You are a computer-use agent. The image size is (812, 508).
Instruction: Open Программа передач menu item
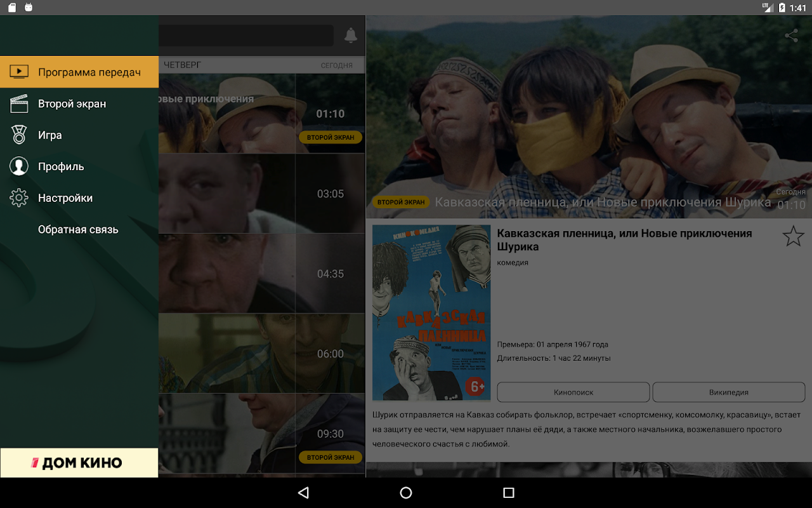(79, 72)
